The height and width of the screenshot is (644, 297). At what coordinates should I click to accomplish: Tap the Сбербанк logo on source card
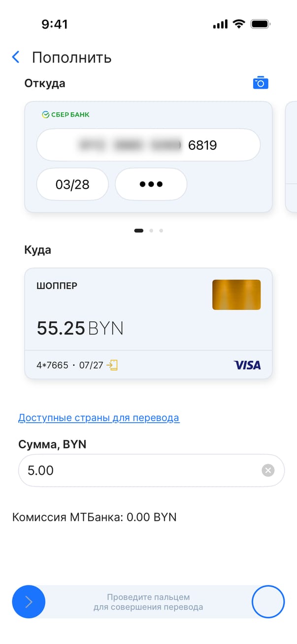pos(66,115)
